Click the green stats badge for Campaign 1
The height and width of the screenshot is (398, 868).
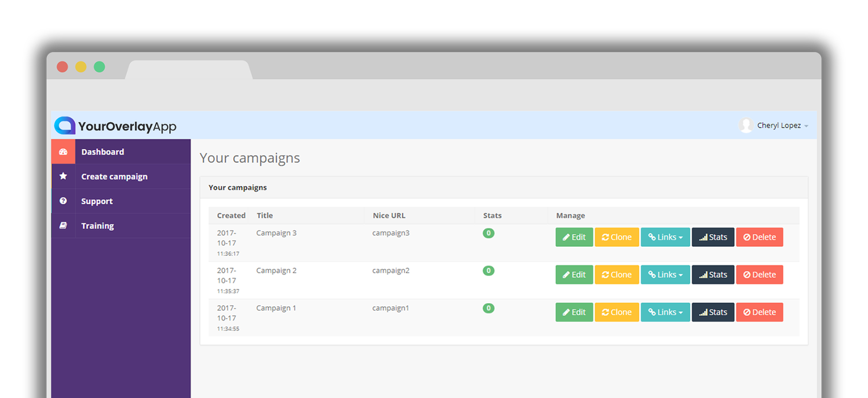click(488, 308)
